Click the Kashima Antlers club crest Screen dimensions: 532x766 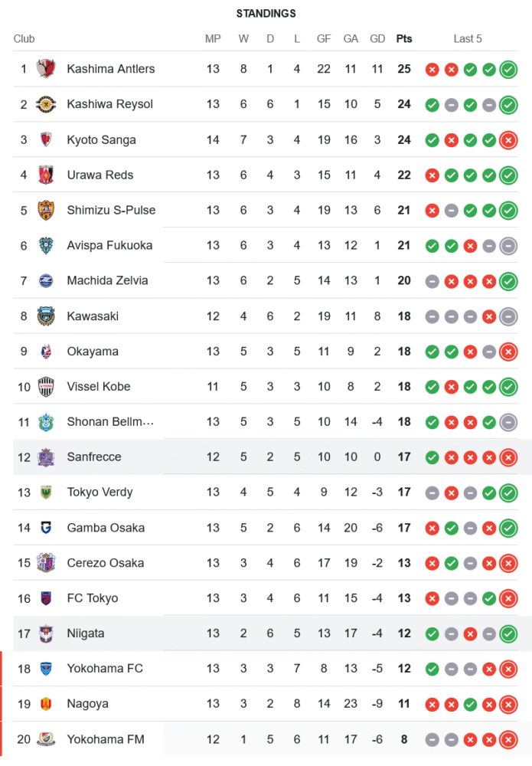(x=46, y=69)
